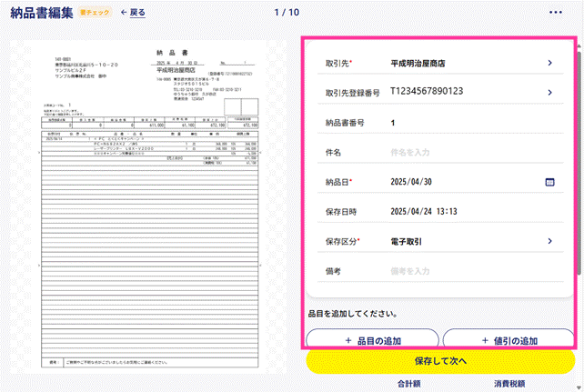Screen dimensions: 584x392
Task: Open the 保存区分 電子取引 chevron
Action: coord(549,241)
